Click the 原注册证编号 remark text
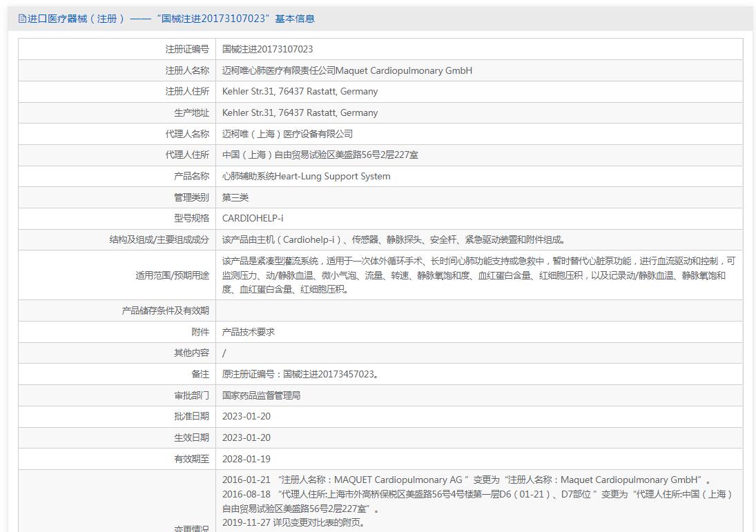The height and width of the screenshot is (532, 756). point(300,375)
